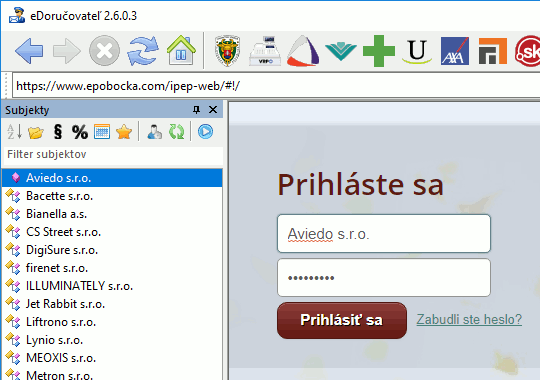
Task: Open the U logo insurance shortcut
Action: point(417,52)
